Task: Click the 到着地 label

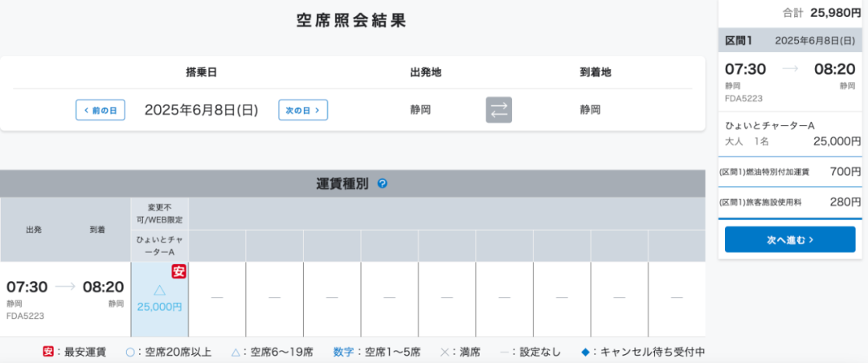Action: (596, 72)
